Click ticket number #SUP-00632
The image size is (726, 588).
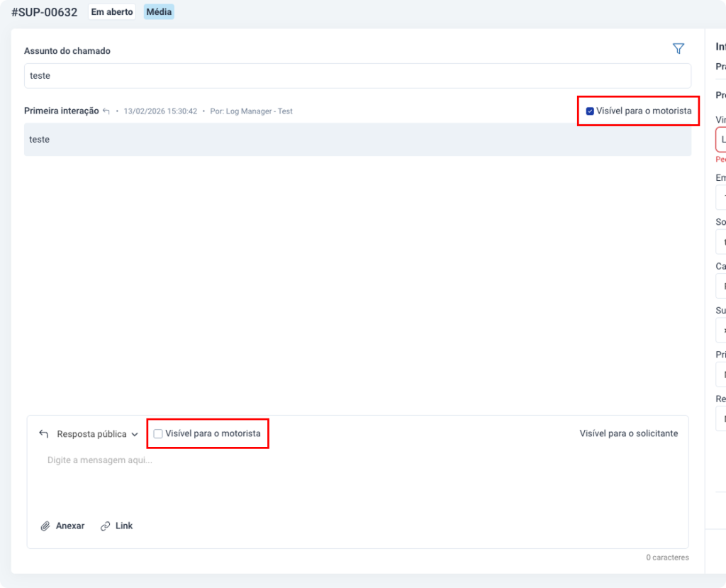(x=45, y=12)
